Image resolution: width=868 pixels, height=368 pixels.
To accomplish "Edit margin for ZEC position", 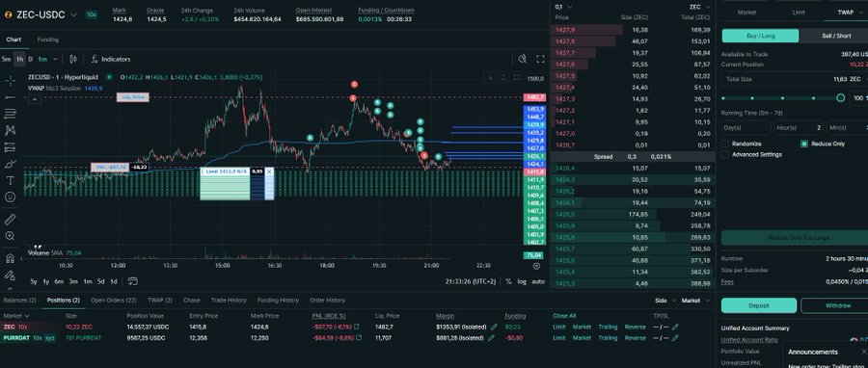I will click(x=494, y=328).
